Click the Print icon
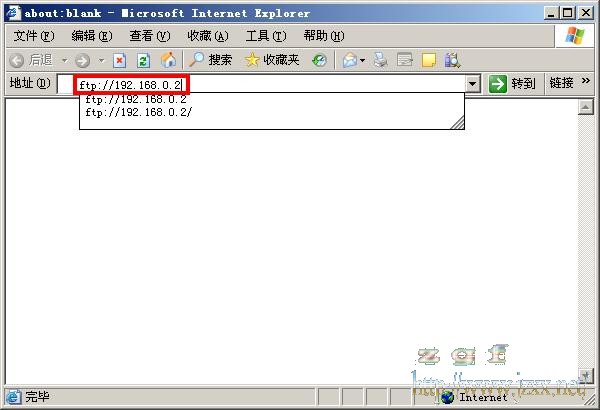 [380, 60]
